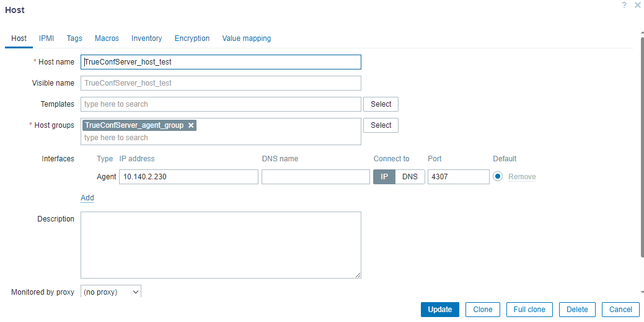Open the Macros tab
Screen dimensions: 644x322
click(x=107, y=38)
